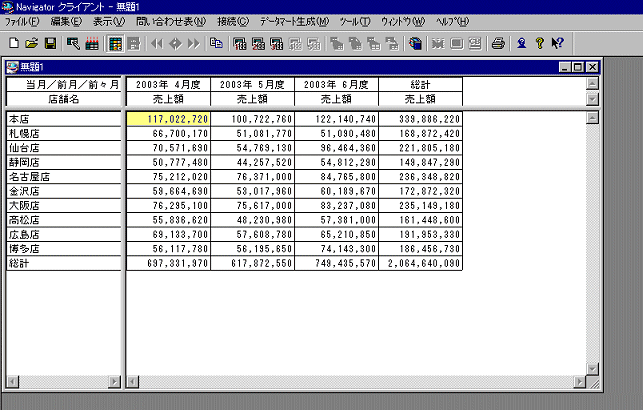Open help via yellow question mark
The height and width of the screenshot is (410, 643).
pos(540,43)
